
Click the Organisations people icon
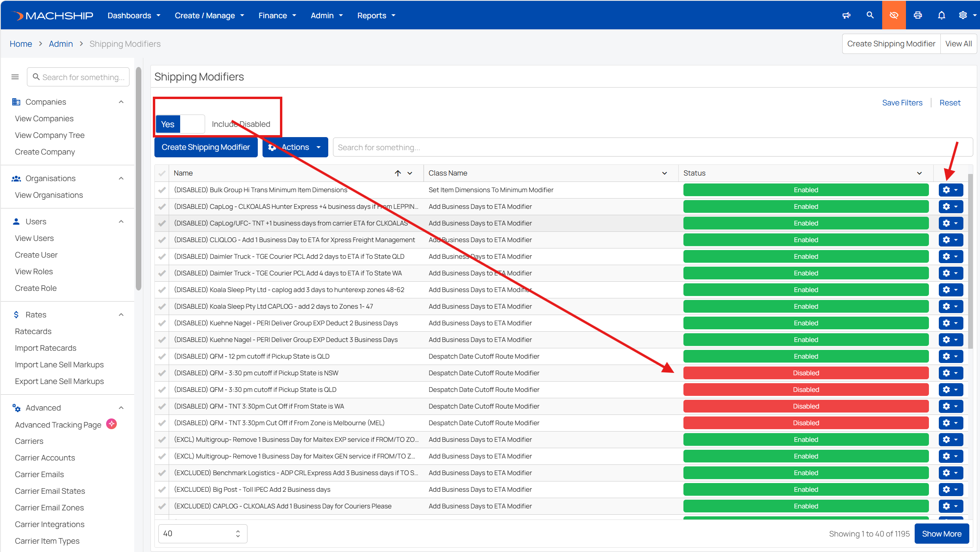click(x=16, y=178)
